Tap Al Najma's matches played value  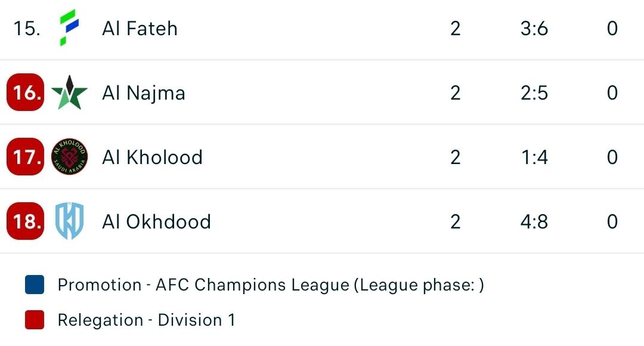coord(456,93)
